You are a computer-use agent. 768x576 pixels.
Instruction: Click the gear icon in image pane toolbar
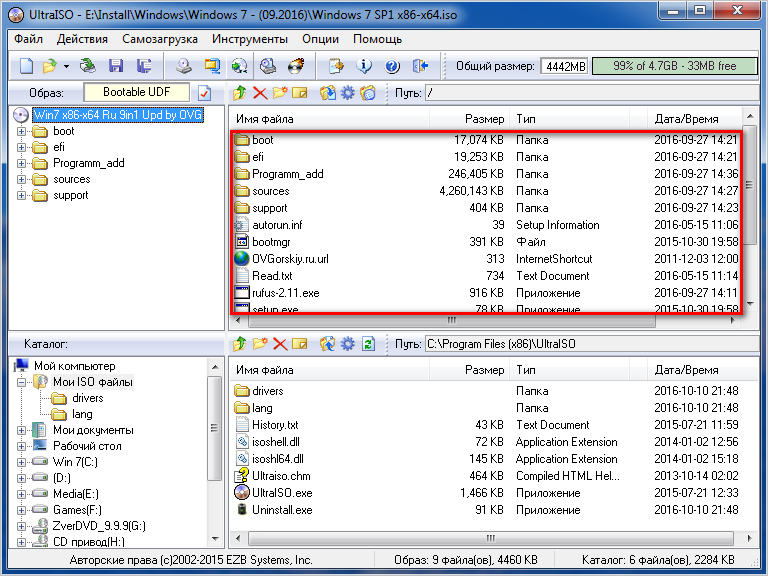(348, 93)
